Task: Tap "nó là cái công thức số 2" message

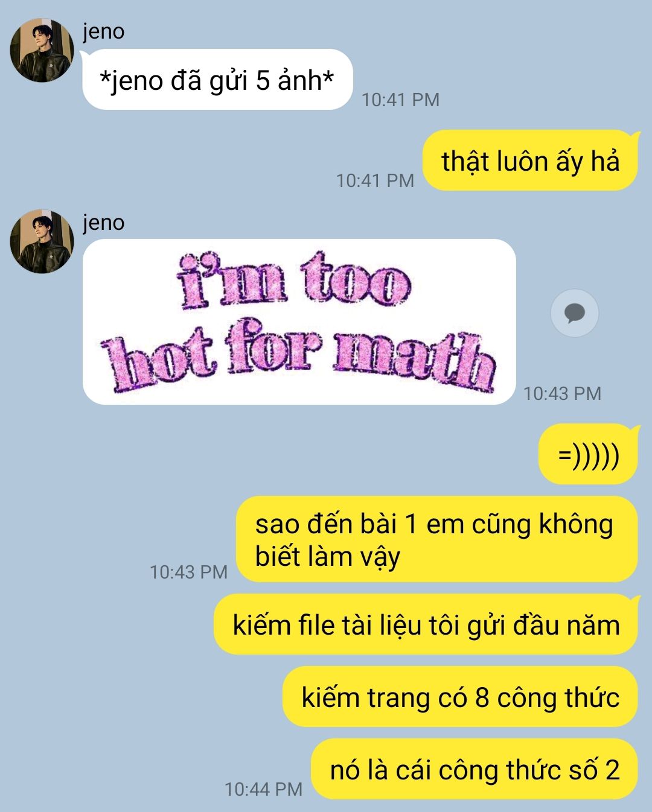Action: pos(475,769)
